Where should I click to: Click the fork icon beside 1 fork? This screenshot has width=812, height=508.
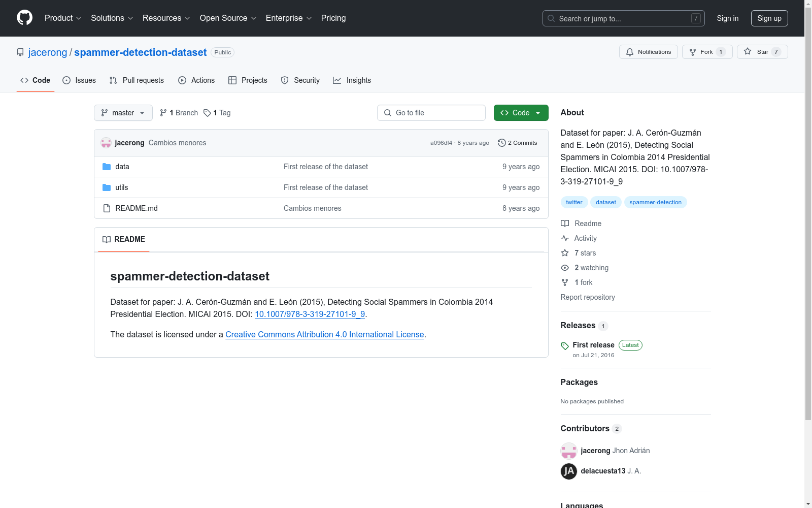click(x=565, y=282)
